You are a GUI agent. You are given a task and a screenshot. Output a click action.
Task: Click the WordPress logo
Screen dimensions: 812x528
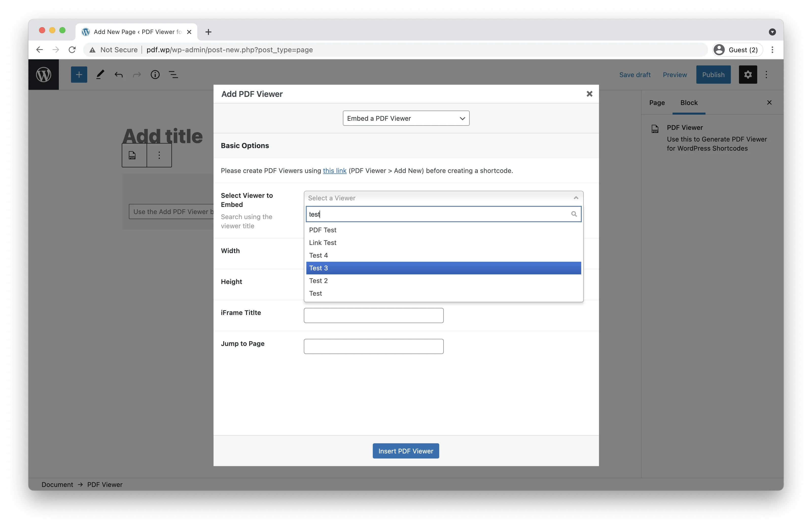coord(43,74)
